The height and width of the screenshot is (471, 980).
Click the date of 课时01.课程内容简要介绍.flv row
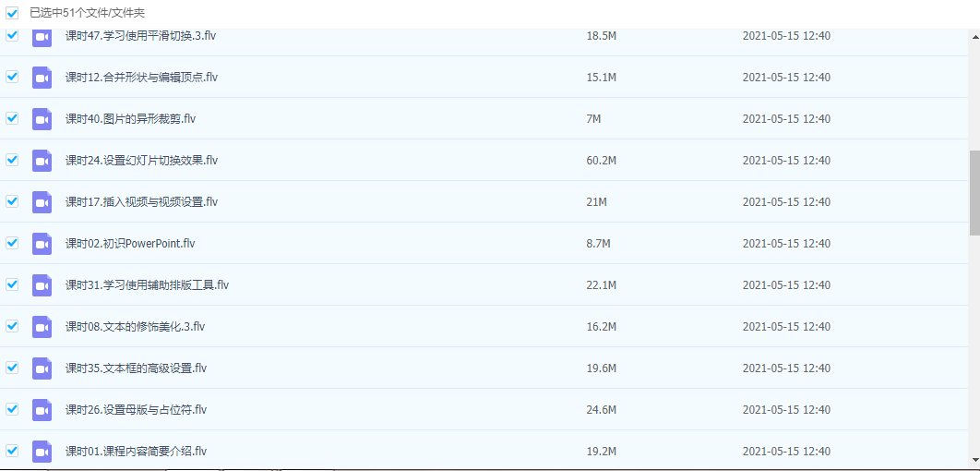786,452
